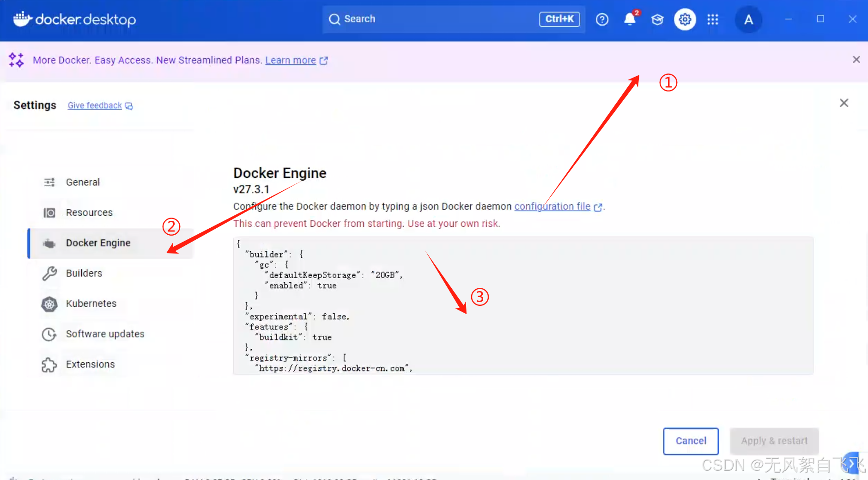Click the Docker Desktop whale logo
The width and height of the screenshot is (868, 480).
[23, 19]
